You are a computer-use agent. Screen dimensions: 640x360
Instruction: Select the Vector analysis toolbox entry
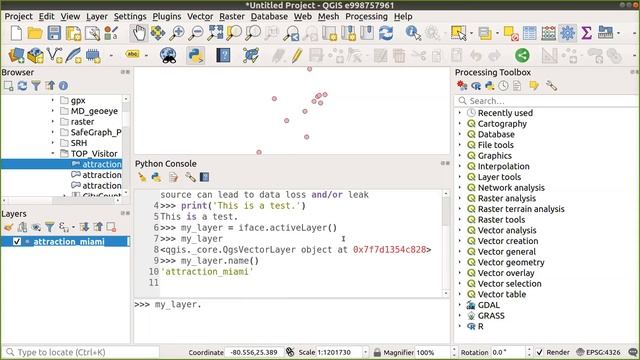[507, 230]
